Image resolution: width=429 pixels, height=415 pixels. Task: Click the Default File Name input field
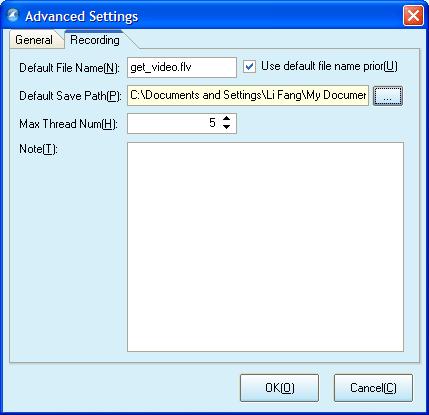pyautogui.click(x=182, y=67)
